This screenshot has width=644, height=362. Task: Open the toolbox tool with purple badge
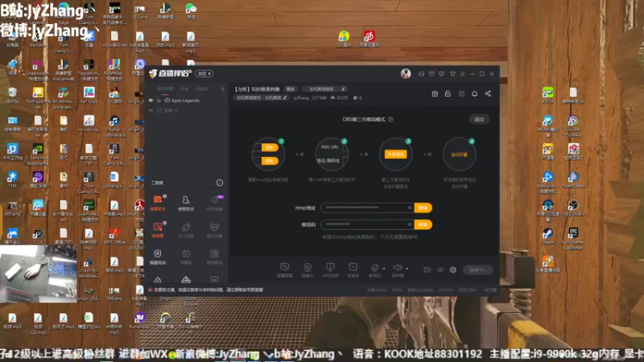tap(214, 204)
